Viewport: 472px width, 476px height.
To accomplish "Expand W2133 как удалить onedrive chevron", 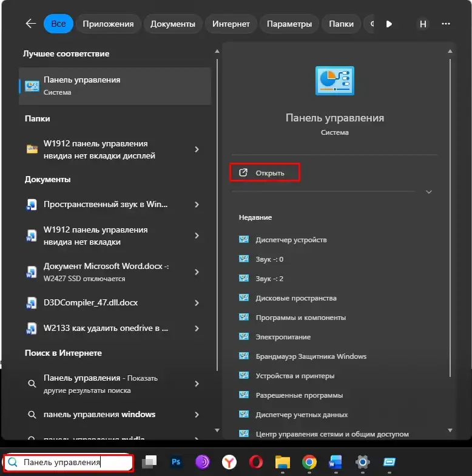I will [197, 328].
